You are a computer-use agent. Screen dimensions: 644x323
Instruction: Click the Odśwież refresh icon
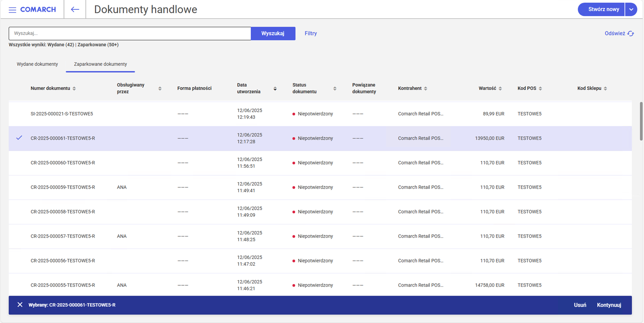pos(631,33)
